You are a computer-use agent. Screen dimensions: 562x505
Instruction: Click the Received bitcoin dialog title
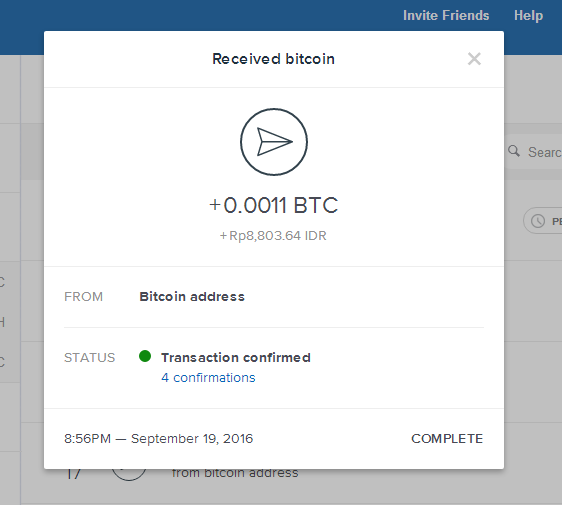click(x=273, y=59)
